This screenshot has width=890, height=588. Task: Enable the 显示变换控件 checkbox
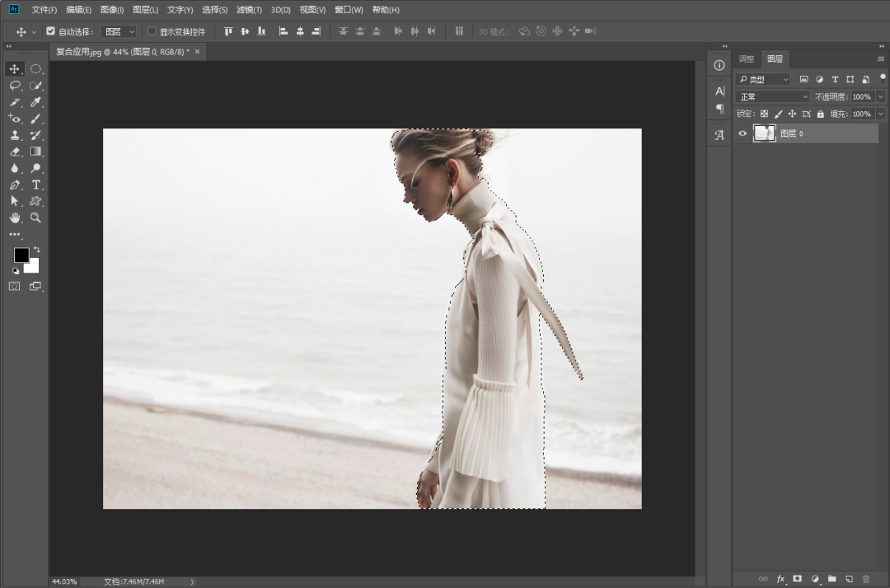click(152, 31)
